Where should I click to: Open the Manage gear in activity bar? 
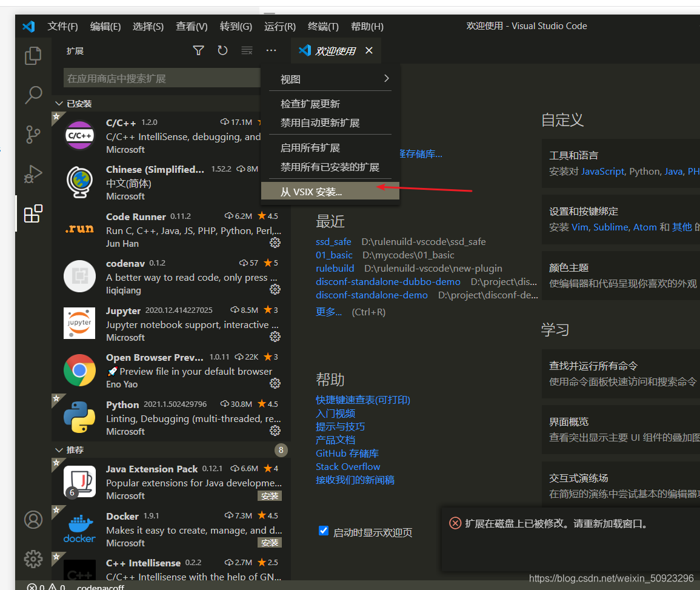click(33, 558)
